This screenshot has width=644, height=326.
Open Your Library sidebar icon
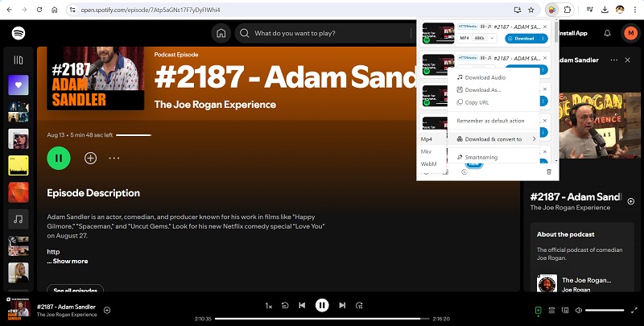point(18,60)
